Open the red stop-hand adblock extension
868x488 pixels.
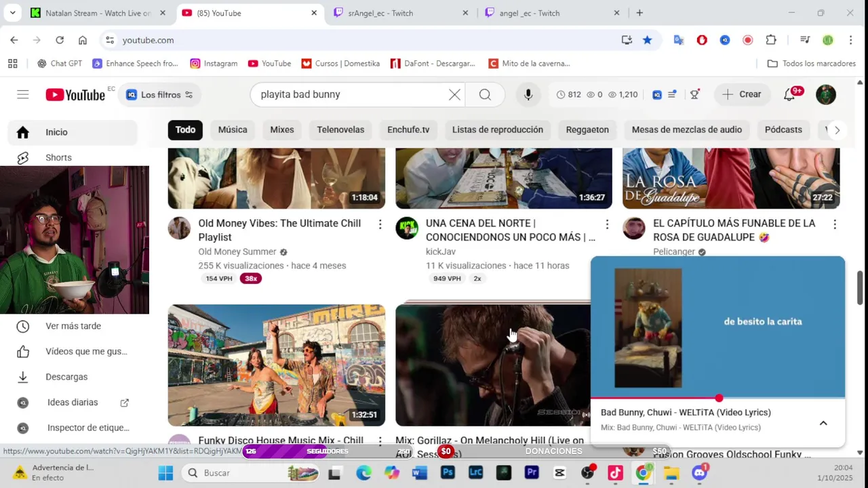[702, 40]
